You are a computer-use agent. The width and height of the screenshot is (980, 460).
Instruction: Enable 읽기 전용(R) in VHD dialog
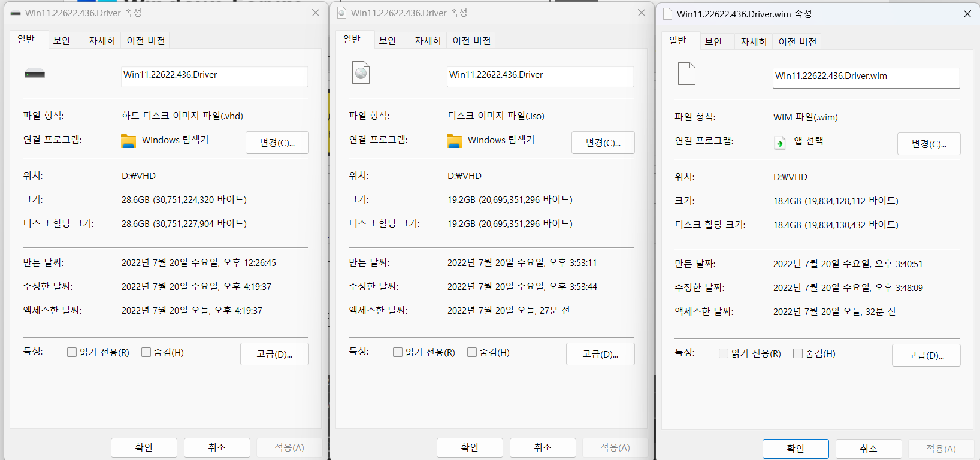point(72,352)
